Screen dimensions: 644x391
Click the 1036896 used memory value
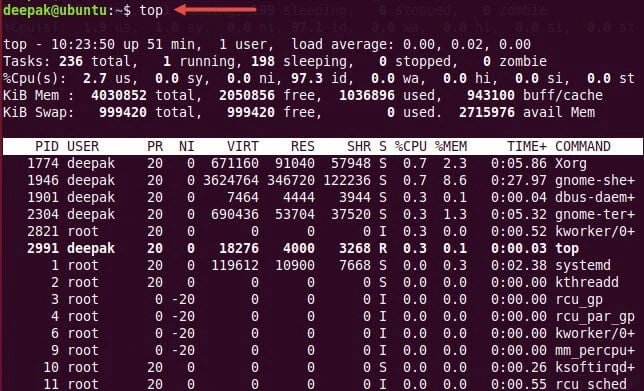[367, 96]
